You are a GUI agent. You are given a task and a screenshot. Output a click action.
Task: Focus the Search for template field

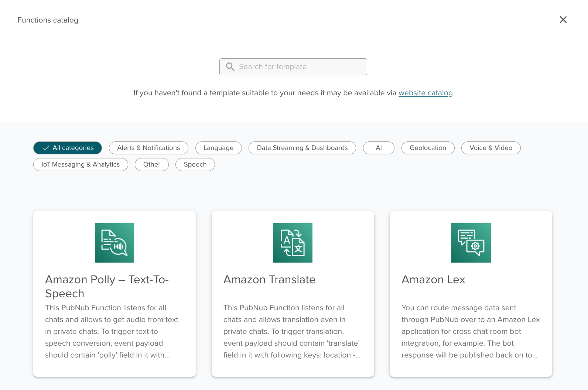point(293,67)
